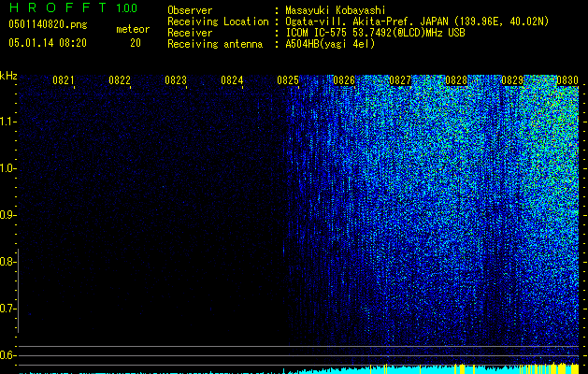The image size is (588, 374).
Task: Click the 0.7 kHz axis label
Action: (x=7, y=309)
